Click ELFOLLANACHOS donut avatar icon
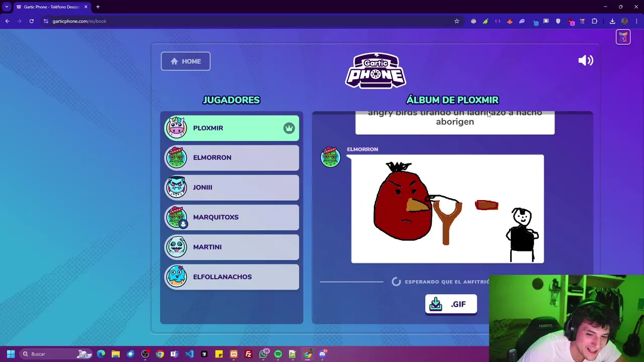Image resolution: width=644 pixels, height=362 pixels. coord(176,277)
